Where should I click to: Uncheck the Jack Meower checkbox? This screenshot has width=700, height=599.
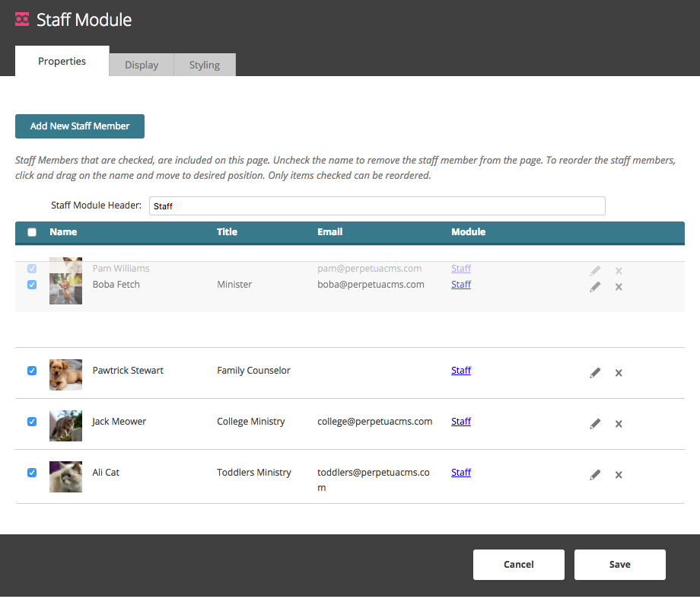(x=32, y=422)
